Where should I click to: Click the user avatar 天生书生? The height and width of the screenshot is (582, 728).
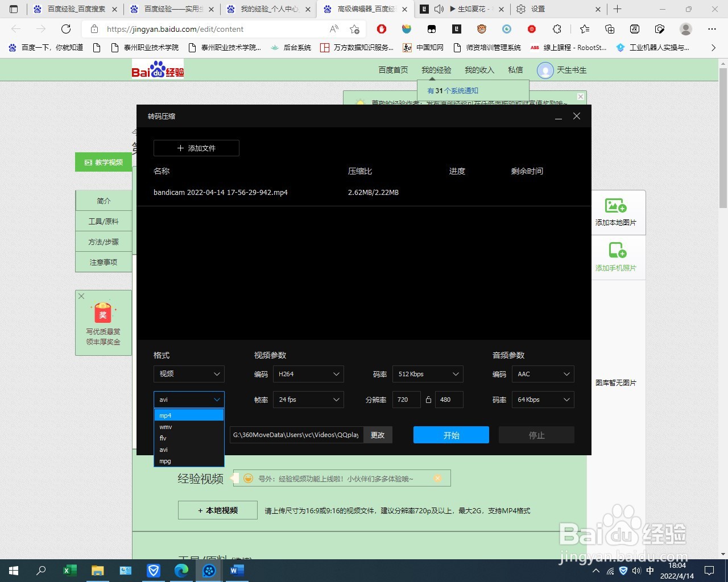[545, 70]
